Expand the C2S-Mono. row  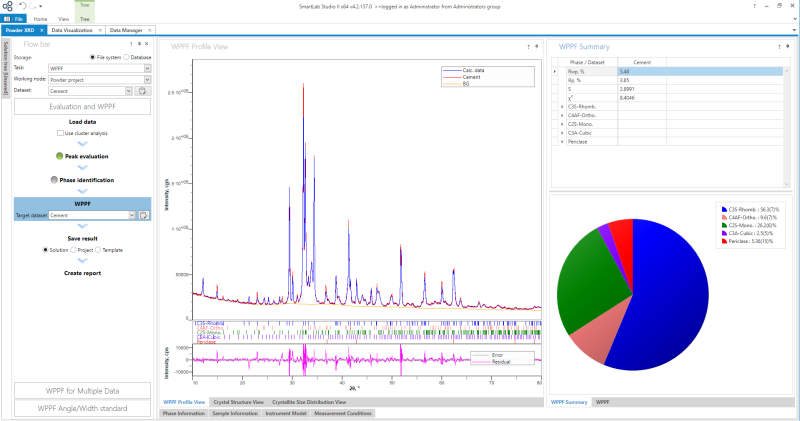click(x=562, y=124)
